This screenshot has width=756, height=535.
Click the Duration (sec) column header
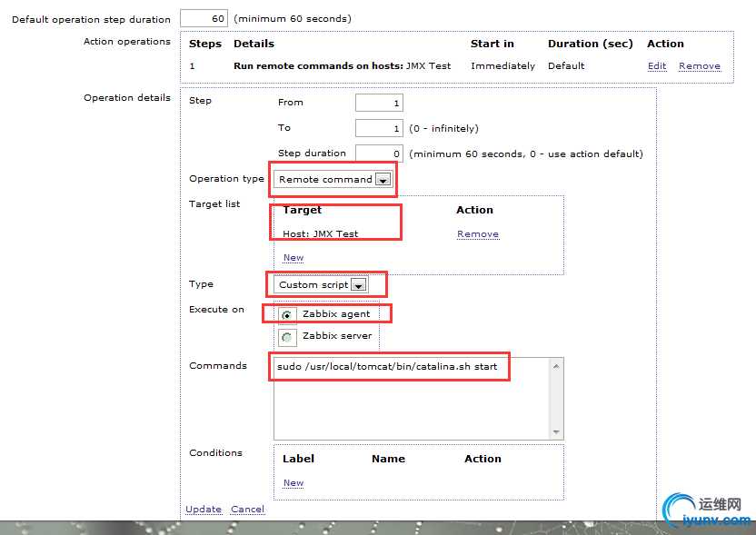pyautogui.click(x=590, y=44)
